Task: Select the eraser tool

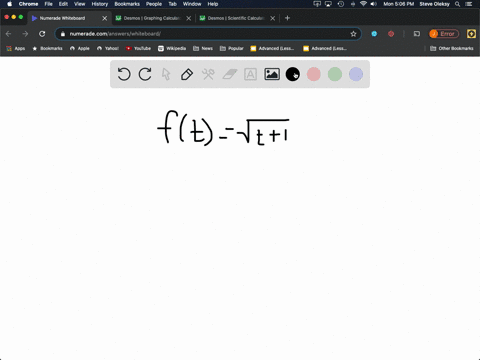Action: coord(230,74)
